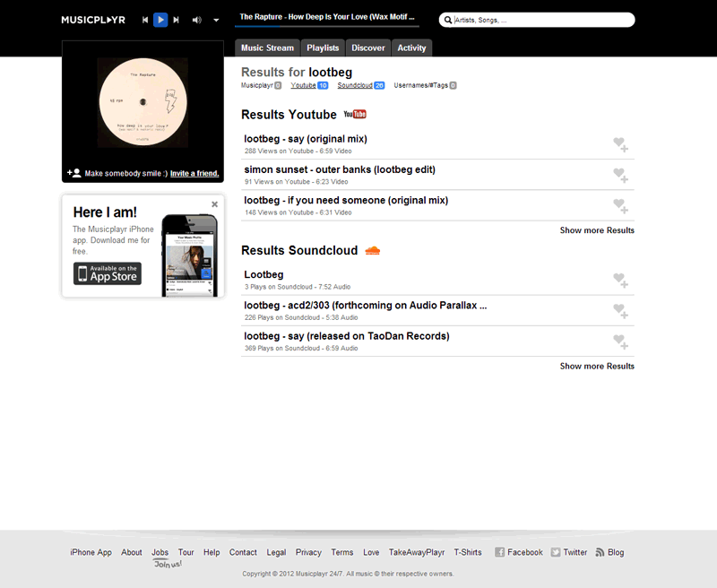The image size is (717, 588).
Task: Love simon sunset - outer banks heart icon
Action: (x=620, y=175)
